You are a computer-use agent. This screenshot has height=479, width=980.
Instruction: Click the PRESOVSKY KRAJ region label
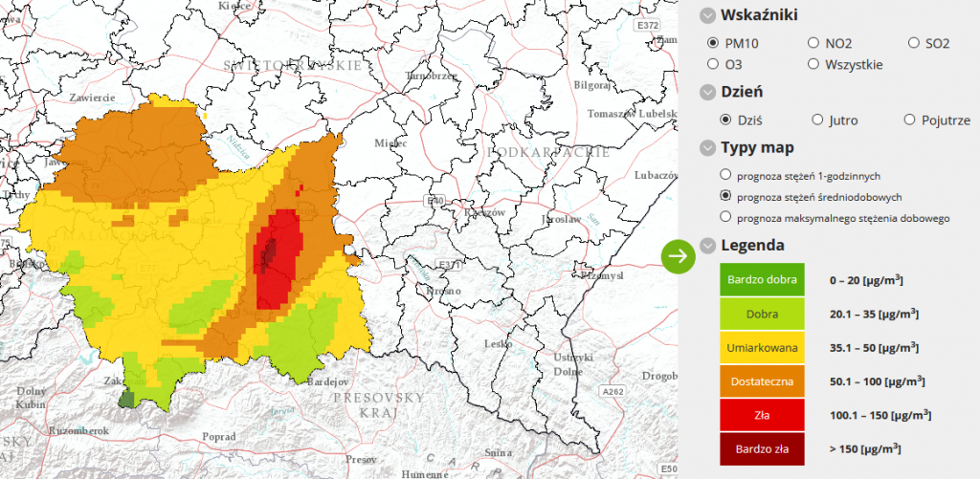pyautogui.click(x=379, y=404)
